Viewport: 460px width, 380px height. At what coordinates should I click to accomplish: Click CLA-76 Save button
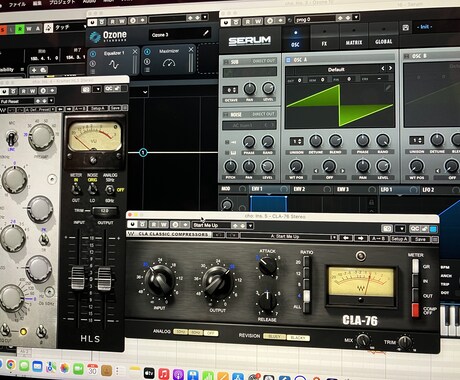pyautogui.click(x=420, y=239)
